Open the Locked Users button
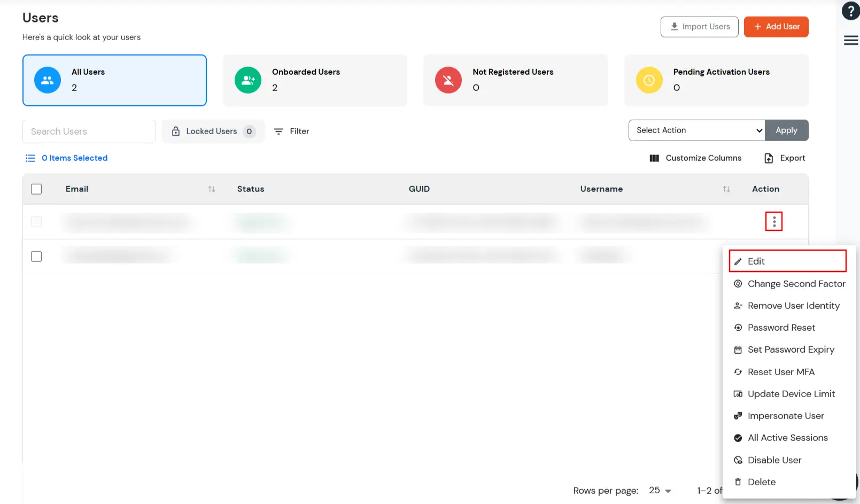 [213, 131]
